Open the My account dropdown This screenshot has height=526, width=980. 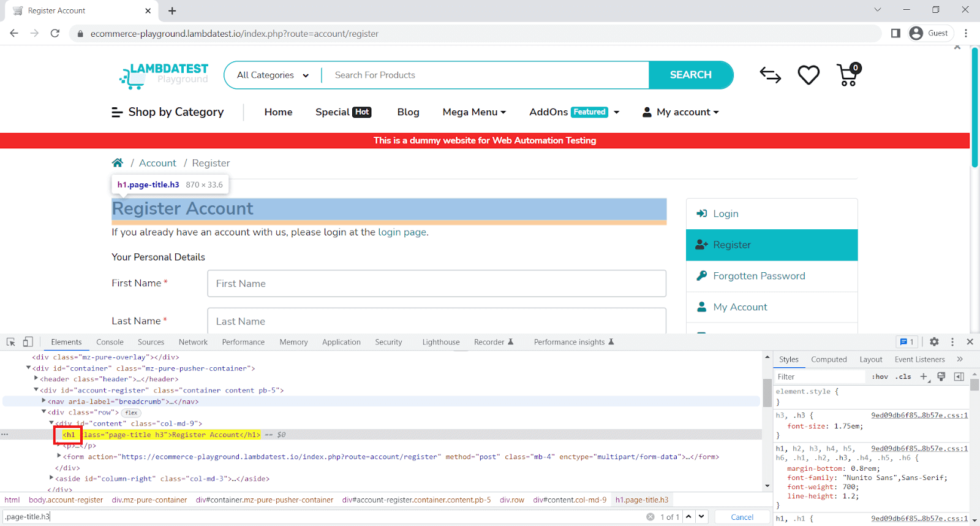(x=680, y=112)
